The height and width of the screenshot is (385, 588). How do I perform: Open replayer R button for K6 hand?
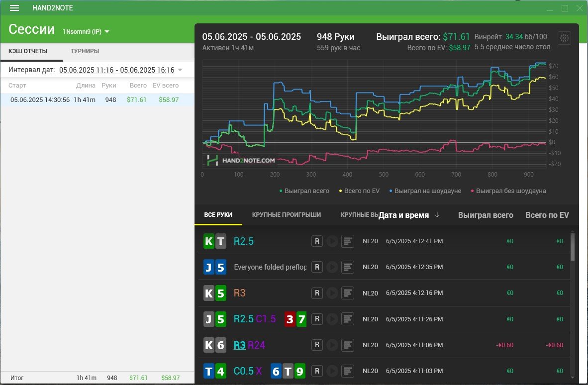coord(317,345)
